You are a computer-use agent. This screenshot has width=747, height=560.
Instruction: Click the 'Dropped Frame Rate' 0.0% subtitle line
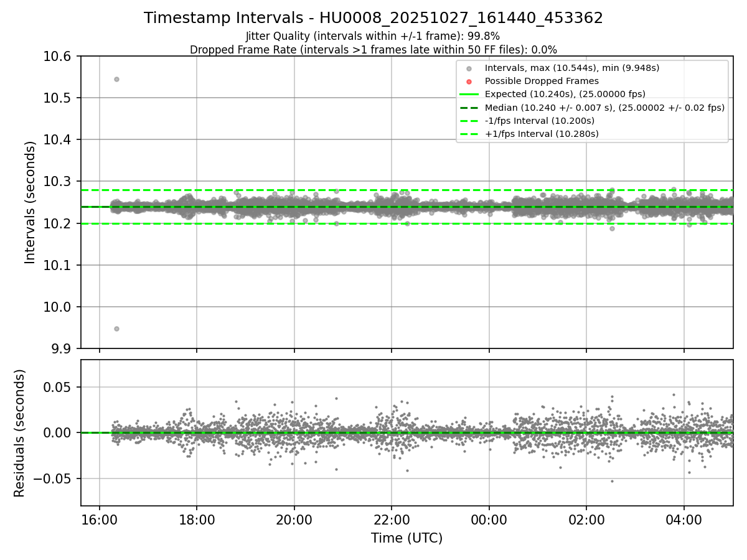(x=374, y=50)
